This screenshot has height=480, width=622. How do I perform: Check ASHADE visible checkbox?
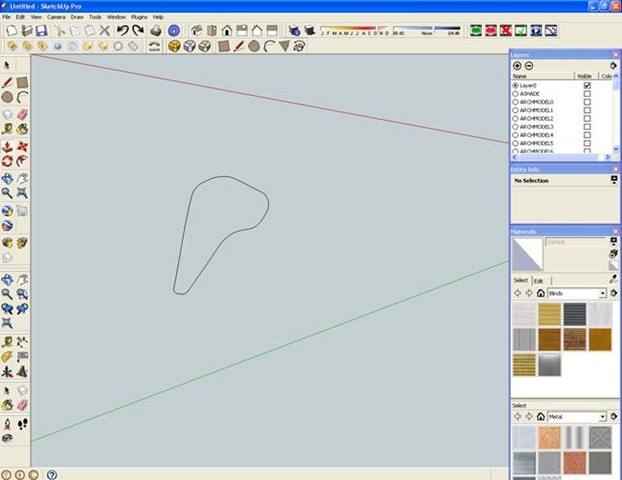tap(587, 94)
